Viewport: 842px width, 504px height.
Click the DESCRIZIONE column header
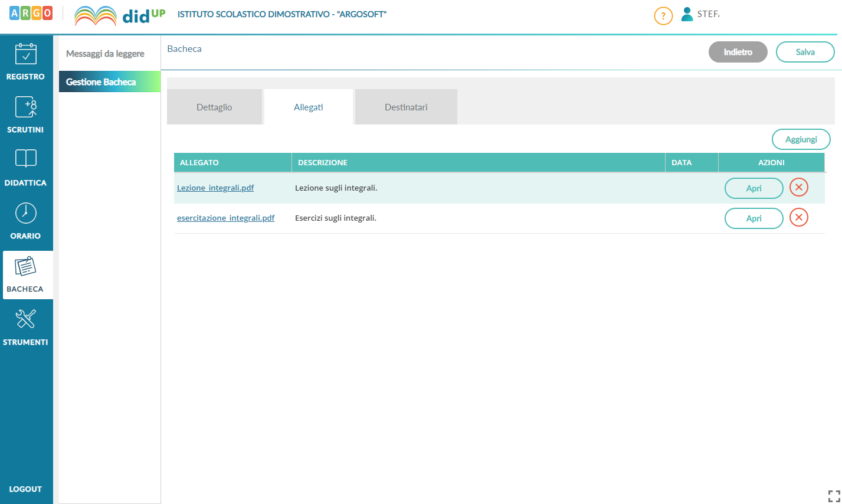click(x=479, y=162)
